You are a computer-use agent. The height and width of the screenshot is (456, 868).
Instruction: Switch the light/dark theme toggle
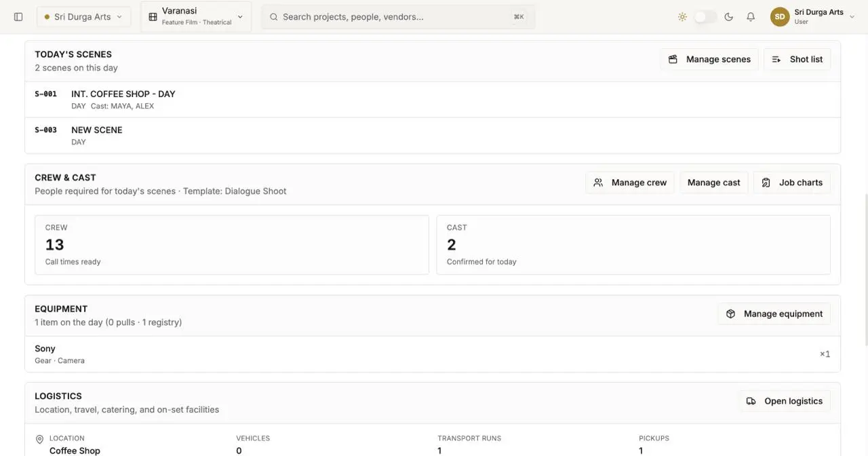coord(705,17)
